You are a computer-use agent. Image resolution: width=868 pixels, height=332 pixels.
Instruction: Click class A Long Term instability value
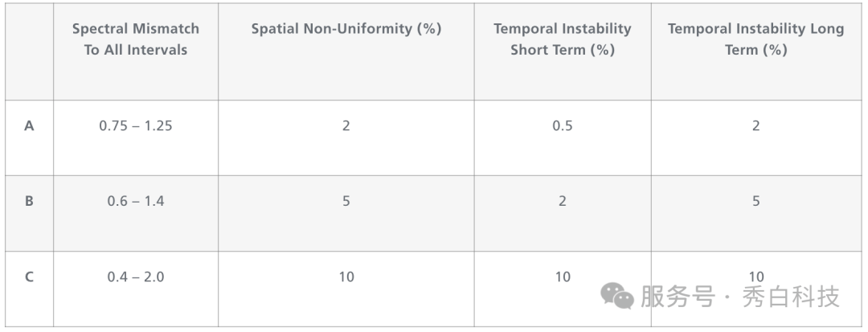pyautogui.click(x=755, y=126)
